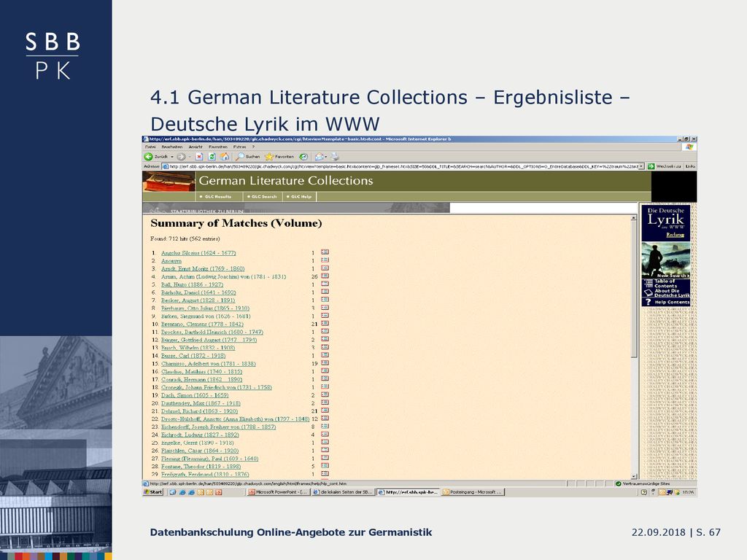Open the GLC Search tab
747x560 pixels.
tap(263, 196)
